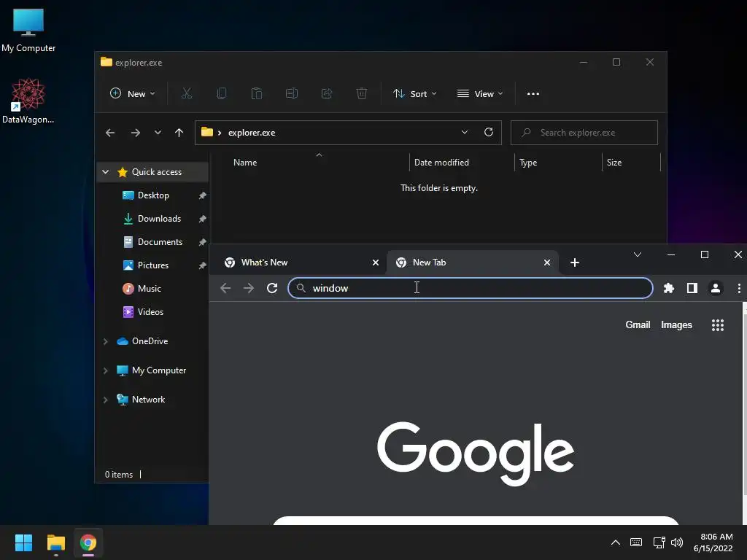The width and height of the screenshot is (747, 560).
Task: Select the DataWagon desktop shortcut
Action: pos(28,101)
